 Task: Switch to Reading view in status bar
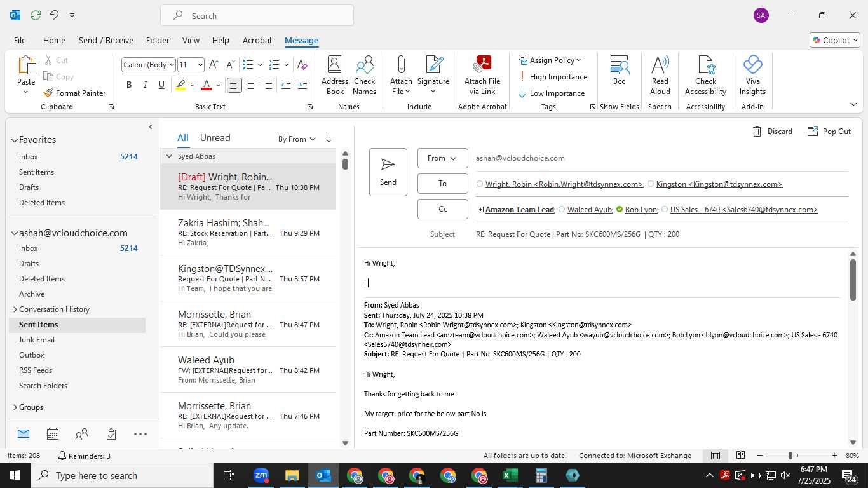(740, 456)
